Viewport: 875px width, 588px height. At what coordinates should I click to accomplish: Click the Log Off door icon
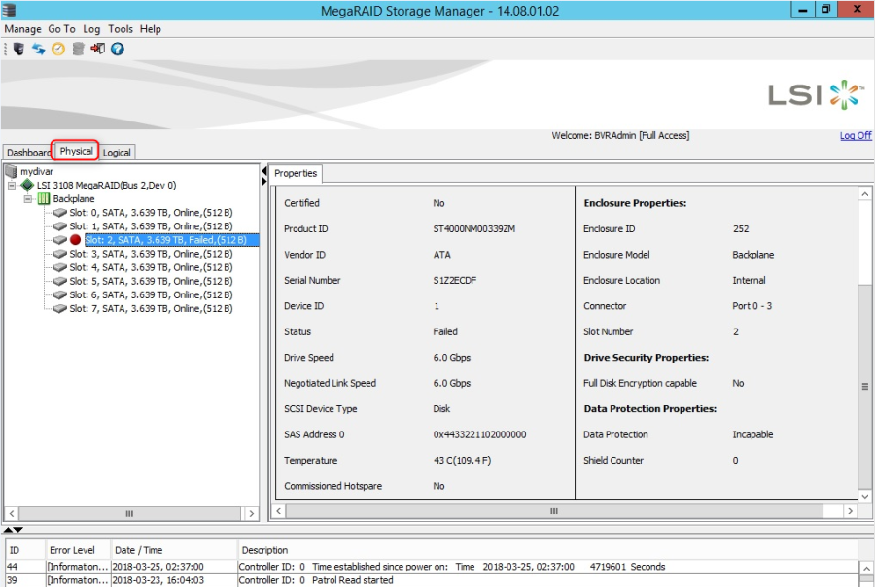[x=97, y=49]
